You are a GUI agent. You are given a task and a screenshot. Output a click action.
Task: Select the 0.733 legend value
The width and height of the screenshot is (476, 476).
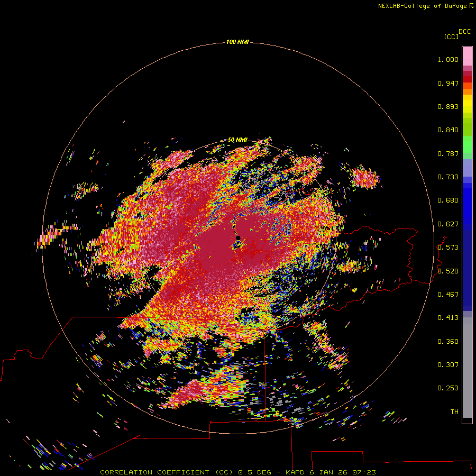(x=448, y=177)
